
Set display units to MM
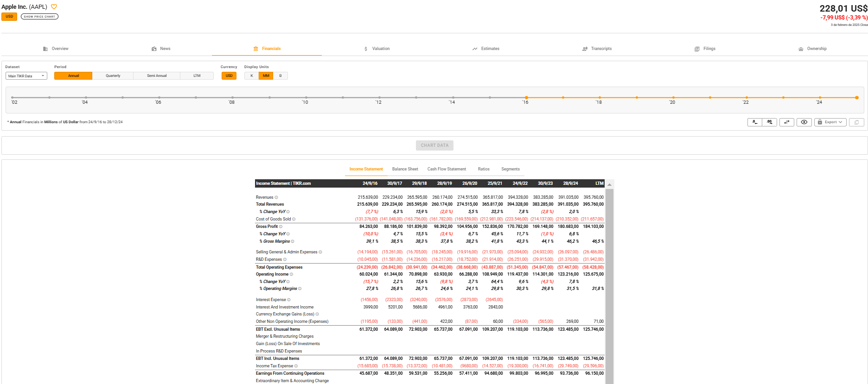point(266,76)
